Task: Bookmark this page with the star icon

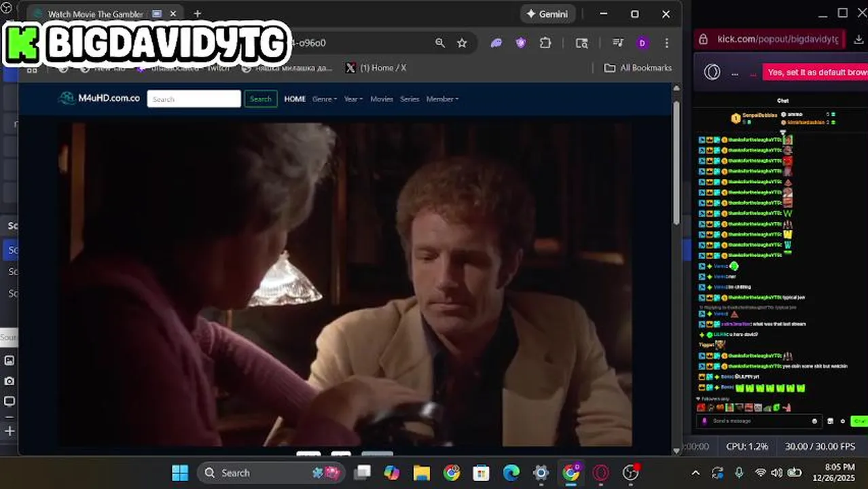Action: (462, 43)
